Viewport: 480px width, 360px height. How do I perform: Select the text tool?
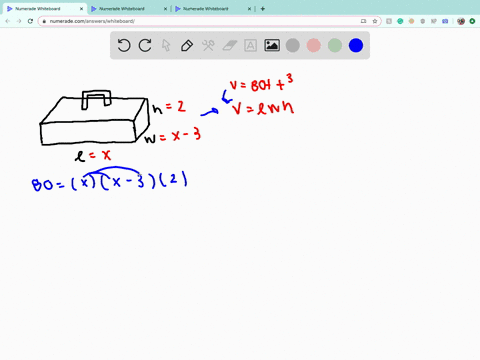point(250,45)
